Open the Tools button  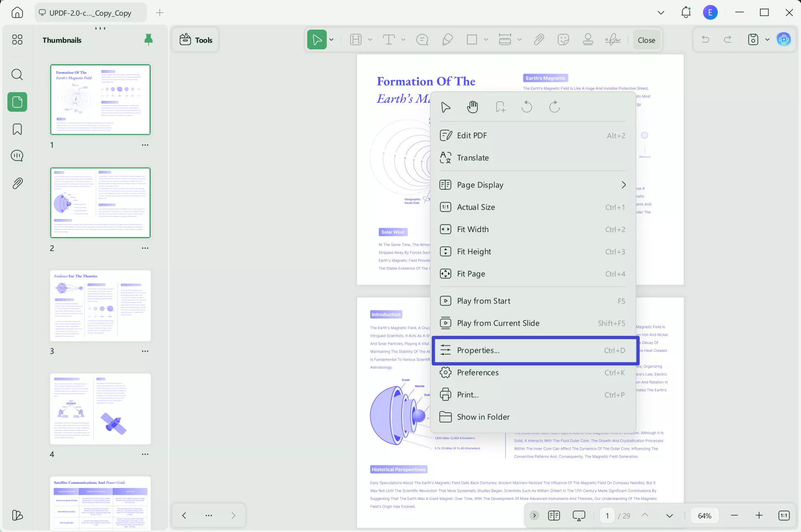pos(196,40)
